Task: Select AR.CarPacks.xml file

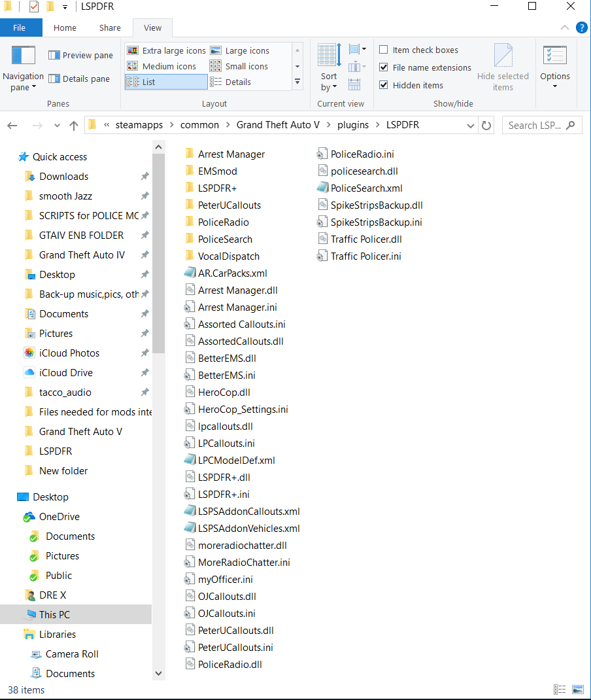Action: point(226,273)
